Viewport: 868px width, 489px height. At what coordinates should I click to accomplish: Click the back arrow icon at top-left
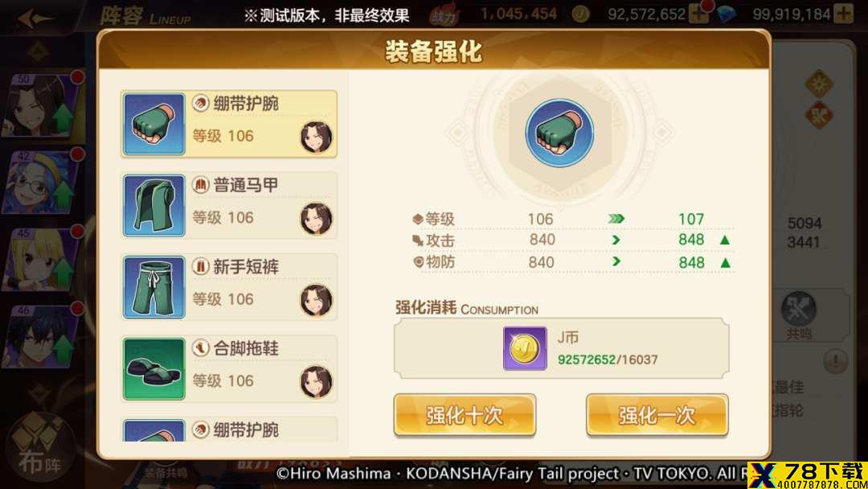pyautogui.click(x=35, y=18)
